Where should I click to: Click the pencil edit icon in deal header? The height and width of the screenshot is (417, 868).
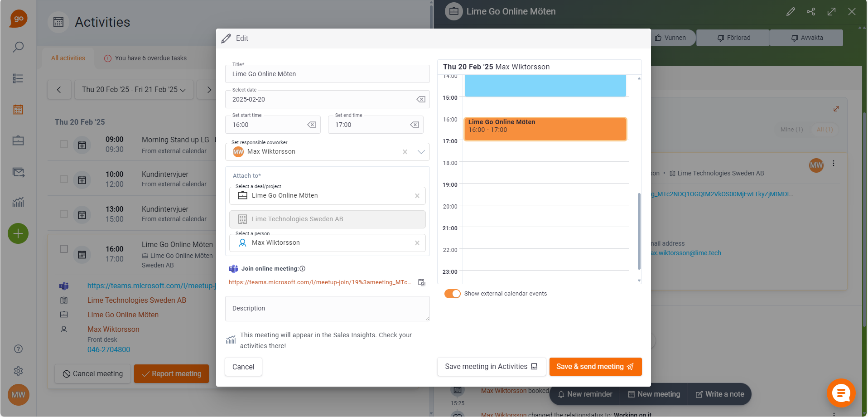tap(791, 12)
